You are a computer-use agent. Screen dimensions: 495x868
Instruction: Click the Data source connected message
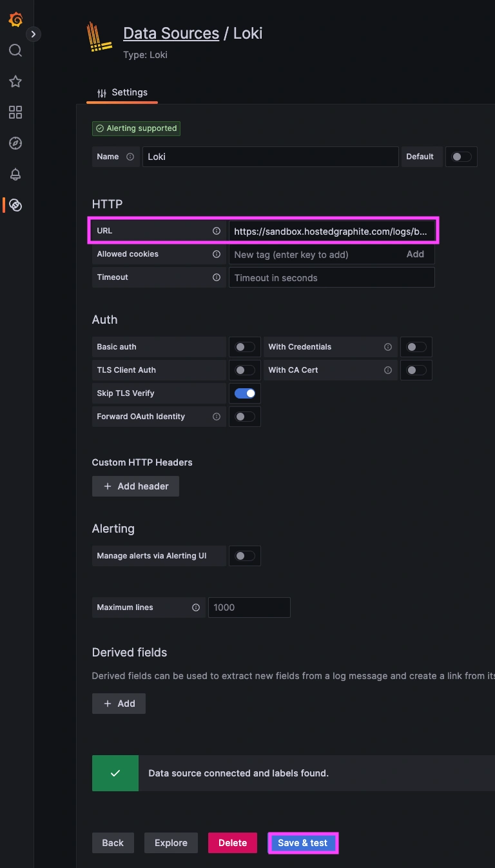pyautogui.click(x=238, y=773)
